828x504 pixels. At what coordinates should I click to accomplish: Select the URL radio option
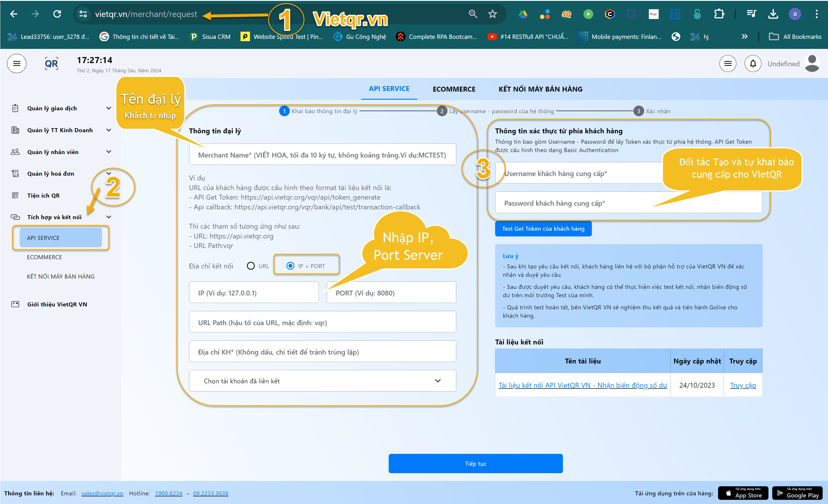pos(251,266)
